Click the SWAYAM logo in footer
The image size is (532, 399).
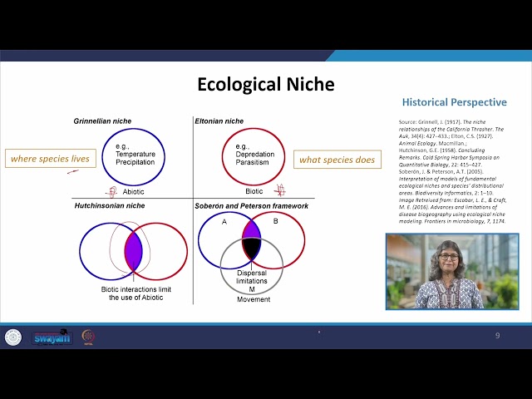[x=52, y=337]
